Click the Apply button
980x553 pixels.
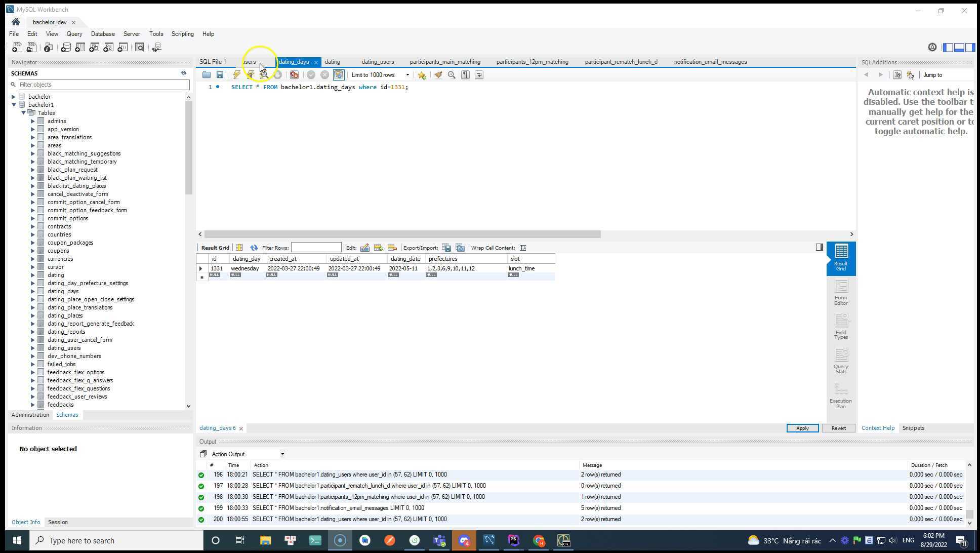pyautogui.click(x=802, y=428)
